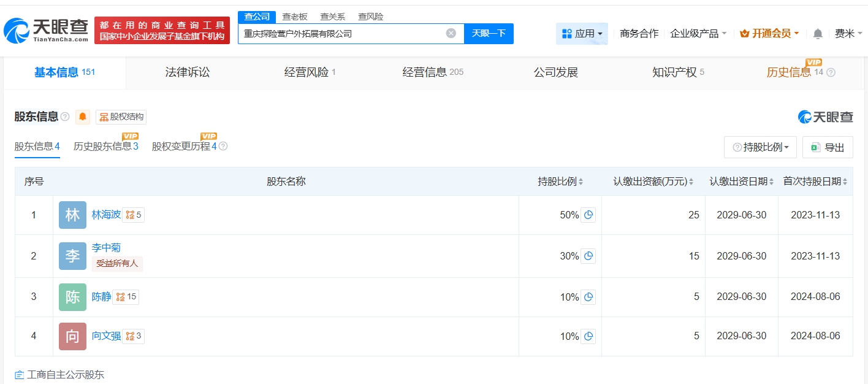Open the 持股比例 dropdown filter button
Screen dimensions: 868x384
click(760, 147)
